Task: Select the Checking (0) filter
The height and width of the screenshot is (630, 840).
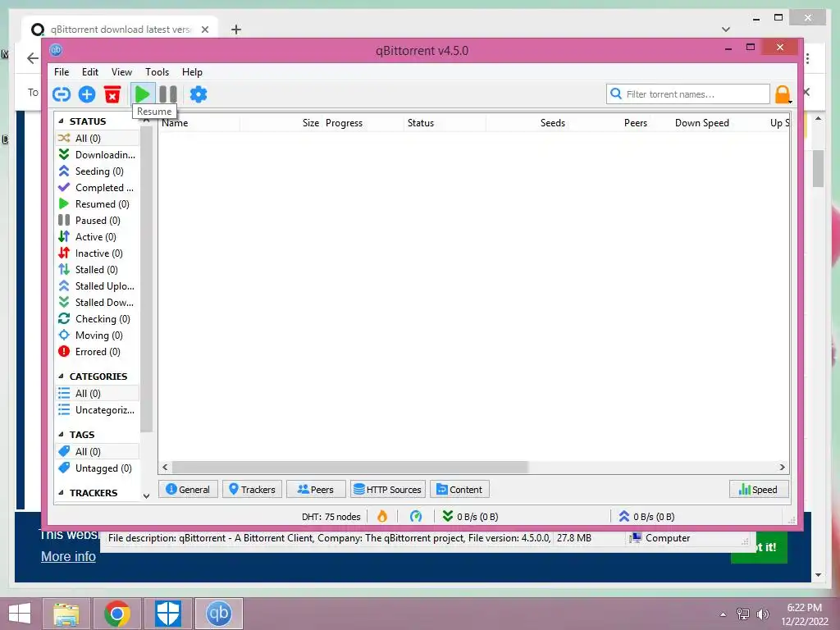Action: tap(97, 319)
